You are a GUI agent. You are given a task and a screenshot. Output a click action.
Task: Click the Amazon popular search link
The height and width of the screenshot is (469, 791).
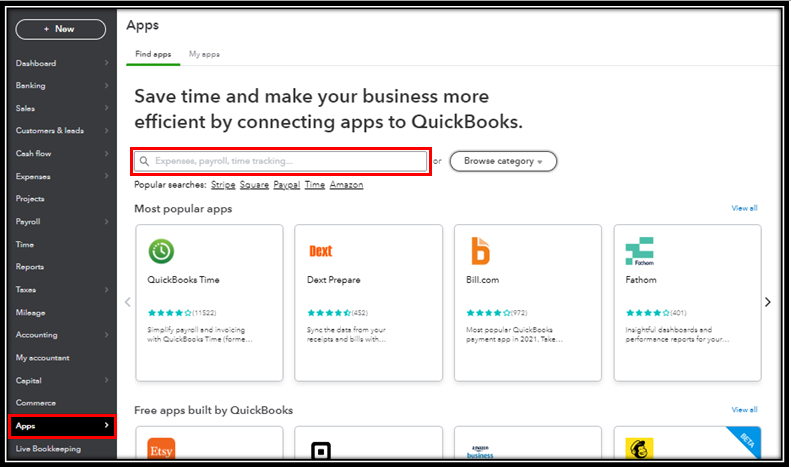(347, 185)
